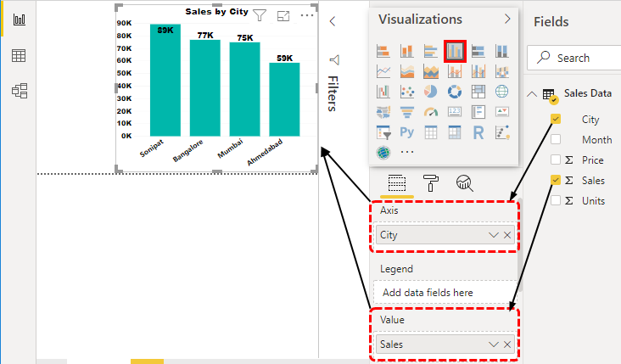Add a Card (123) visual
621x364 pixels.
[455, 112]
